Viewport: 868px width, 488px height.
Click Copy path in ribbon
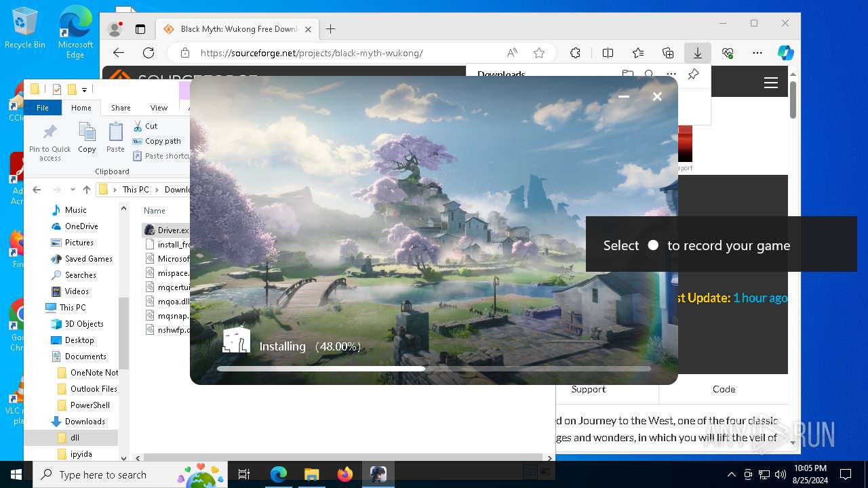(x=157, y=141)
